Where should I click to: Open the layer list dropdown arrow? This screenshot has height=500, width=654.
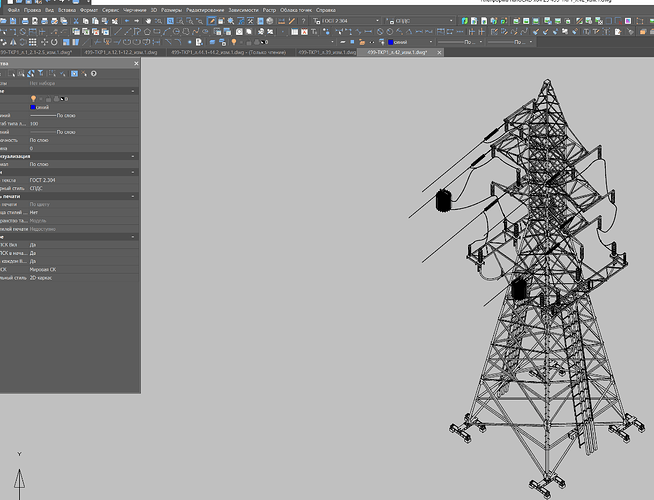pos(332,42)
